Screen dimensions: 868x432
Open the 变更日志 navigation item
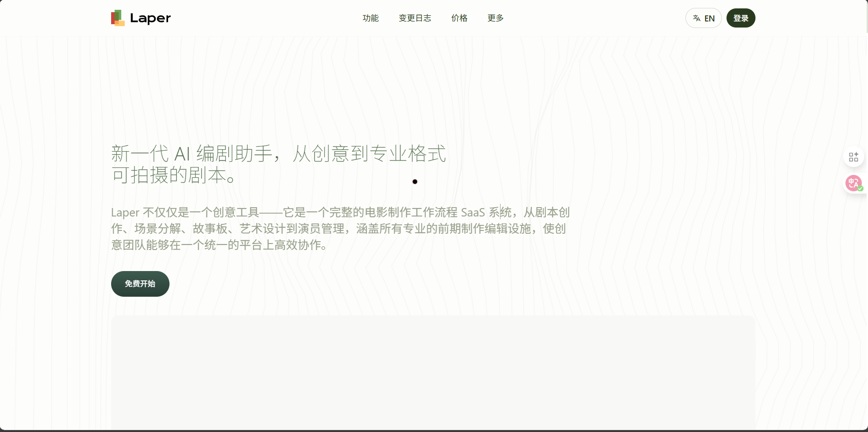coord(415,18)
